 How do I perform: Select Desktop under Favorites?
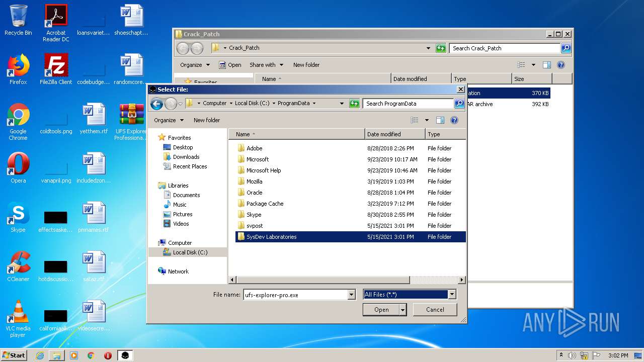[178, 147]
